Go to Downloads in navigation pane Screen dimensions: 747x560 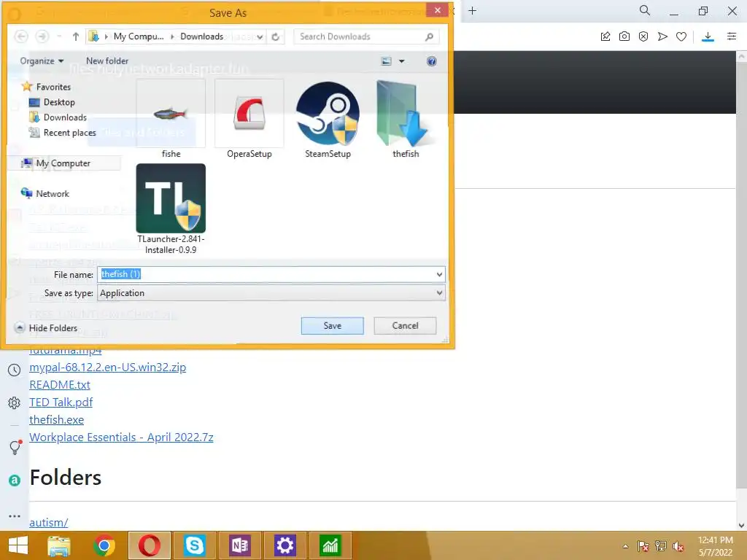[58, 117]
